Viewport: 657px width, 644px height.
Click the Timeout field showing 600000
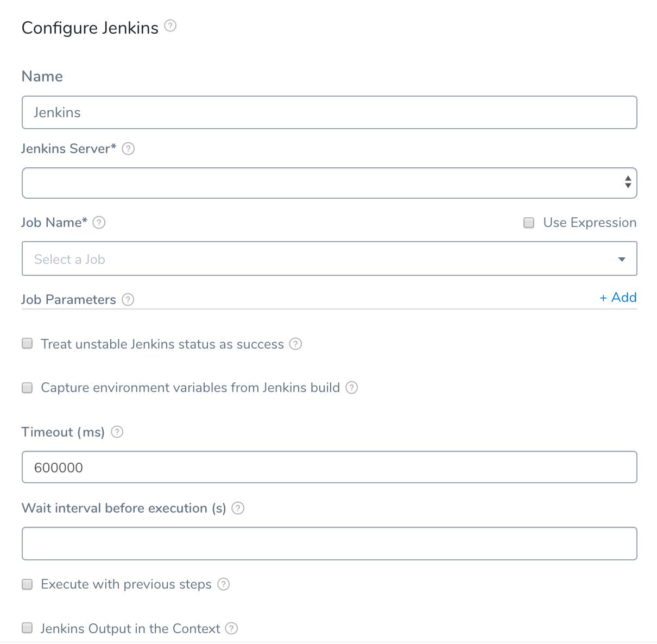[329, 467]
